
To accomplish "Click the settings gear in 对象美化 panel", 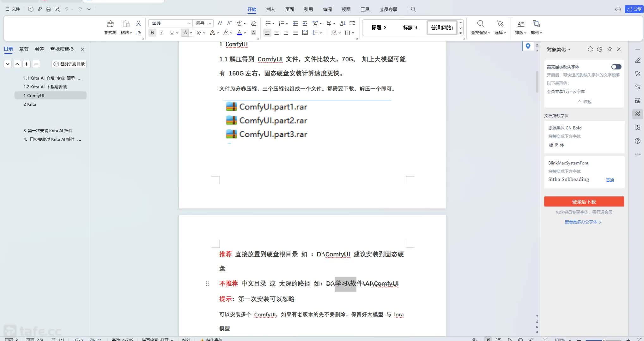I will (599, 49).
